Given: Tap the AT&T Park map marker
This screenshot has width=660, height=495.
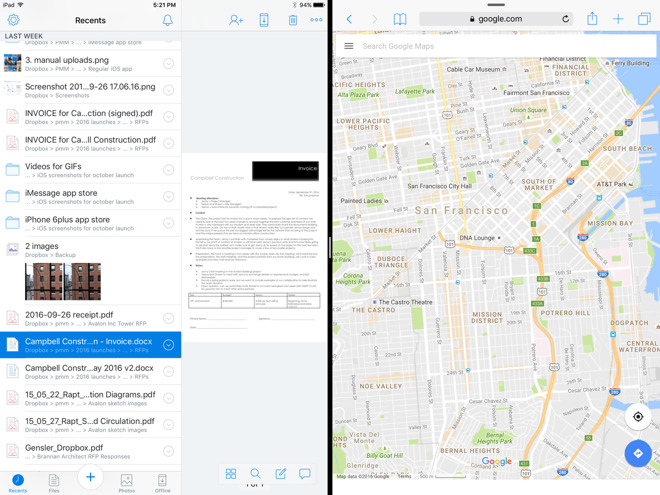Looking at the screenshot, I should 631,184.
